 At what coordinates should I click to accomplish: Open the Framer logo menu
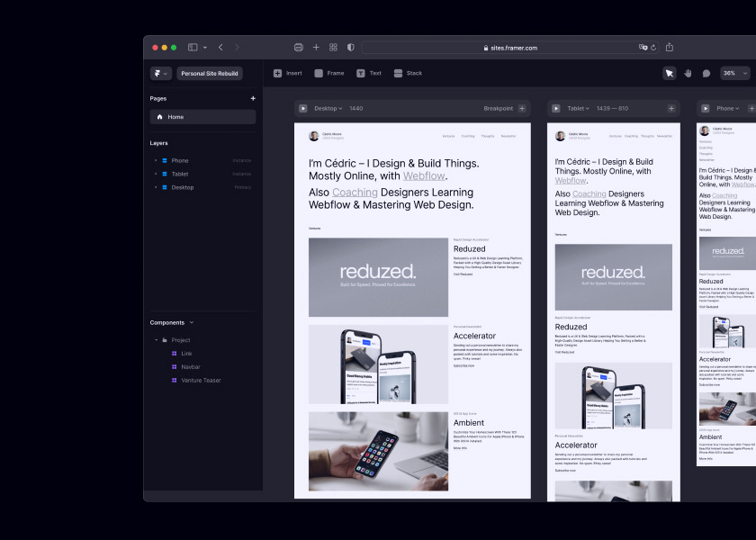pyautogui.click(x=160, y=73)
